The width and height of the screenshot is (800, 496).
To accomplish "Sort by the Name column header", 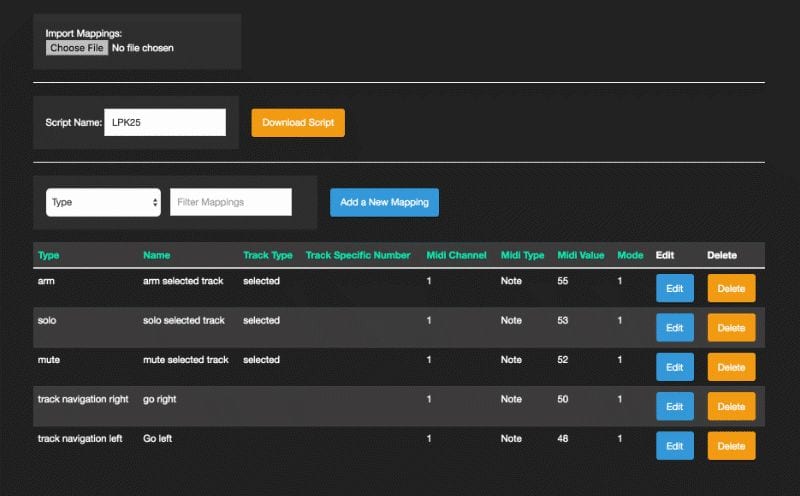I will click(x=156, y=255).
